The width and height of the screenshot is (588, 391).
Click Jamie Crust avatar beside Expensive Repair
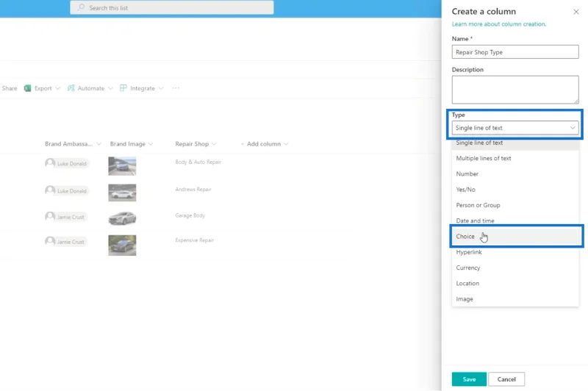click(x=50, y=241)
